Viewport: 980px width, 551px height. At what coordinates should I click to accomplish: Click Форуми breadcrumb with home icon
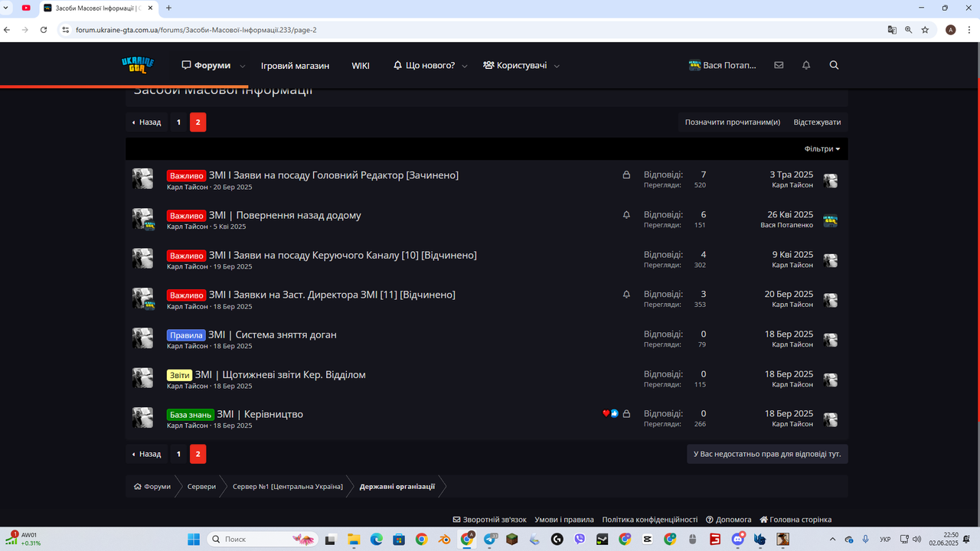point(152,487)
